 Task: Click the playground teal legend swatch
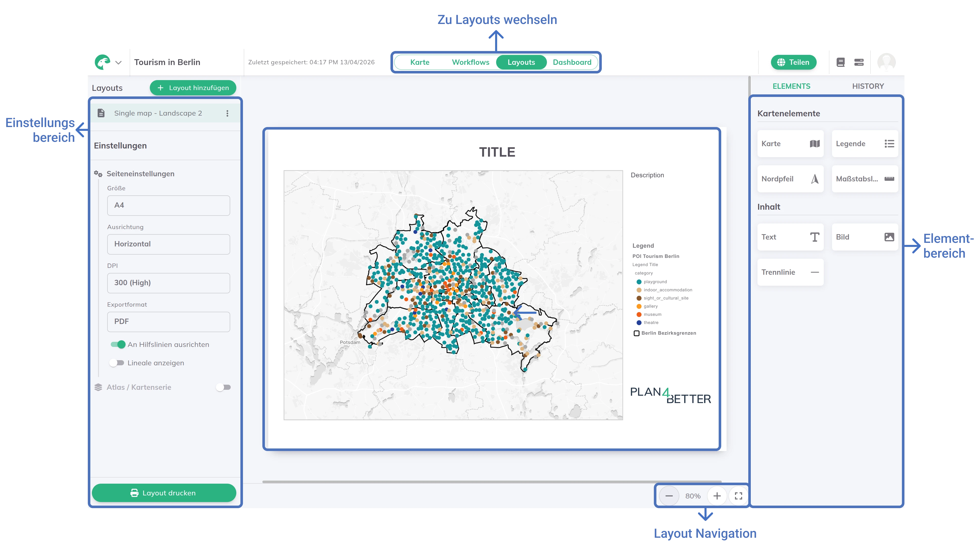(x=639, y=282)
